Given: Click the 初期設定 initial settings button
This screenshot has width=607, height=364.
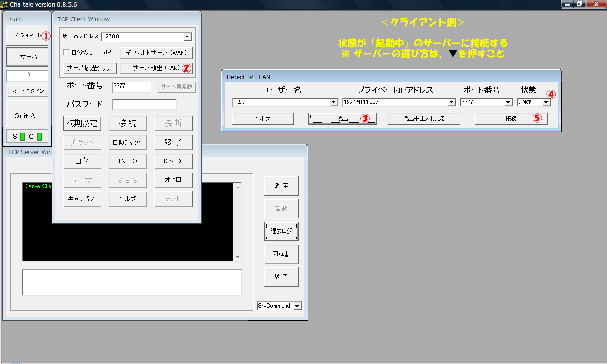Looking at the screenshot, I should 82,123.
